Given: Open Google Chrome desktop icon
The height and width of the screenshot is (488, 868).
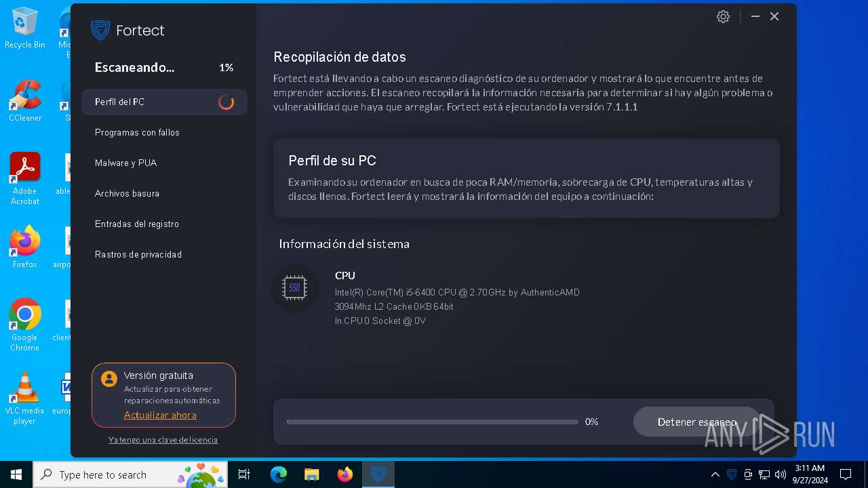Looking at the screenshot, I should 25,325.
